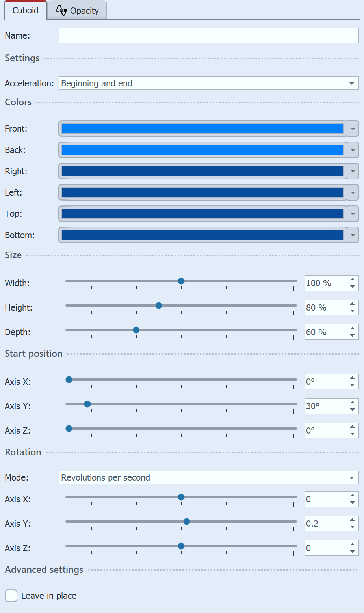Image resolution: width=364 pixels, height=613 pixels.
Task: Expand the Front color dropdown arrow
Action: pos(353,129)
